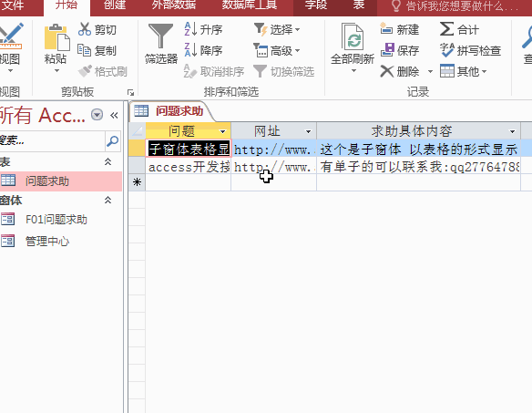
Task: Click the Refresh All icon
Action: tap(353, 36)
